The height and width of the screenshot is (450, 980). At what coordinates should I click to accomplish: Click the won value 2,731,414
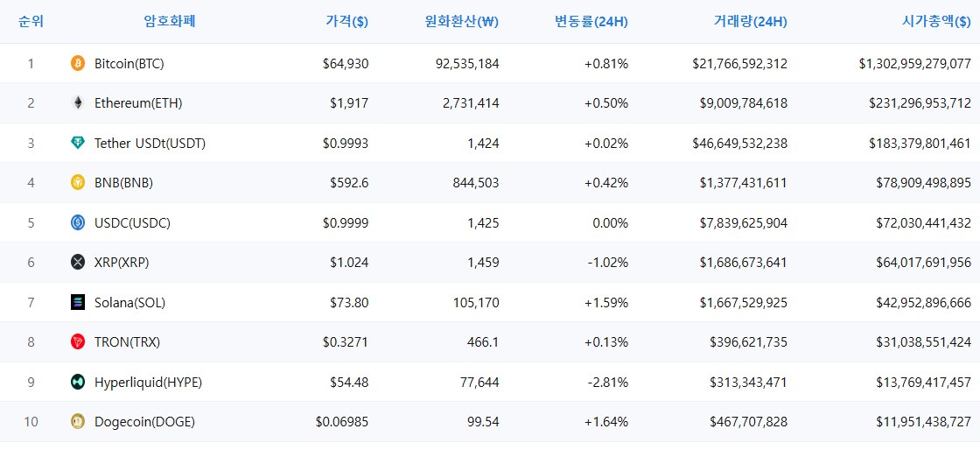pyautogui.click(x=472, y=103)
